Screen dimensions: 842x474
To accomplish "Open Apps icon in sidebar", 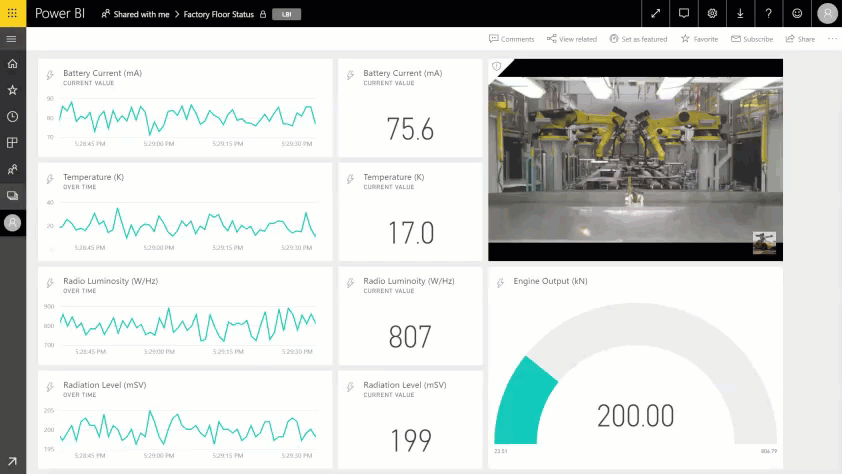I will [12, 143].
